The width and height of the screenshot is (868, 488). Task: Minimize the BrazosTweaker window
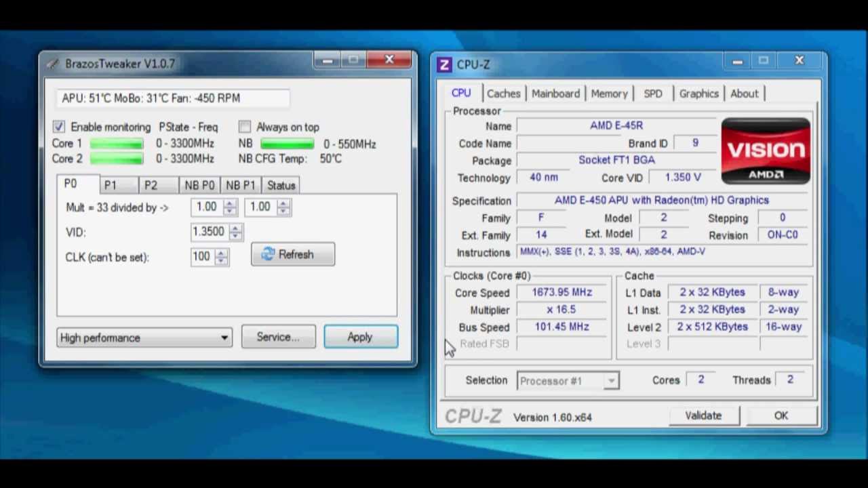[x=328, y=61]
